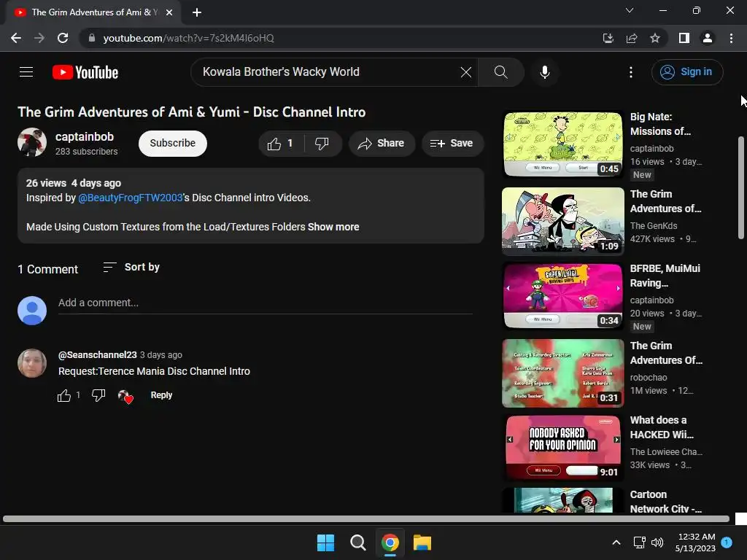Viewport: 747px width, 560px height.
Task: Clear the search box text
Action: (x=466, y=72)
